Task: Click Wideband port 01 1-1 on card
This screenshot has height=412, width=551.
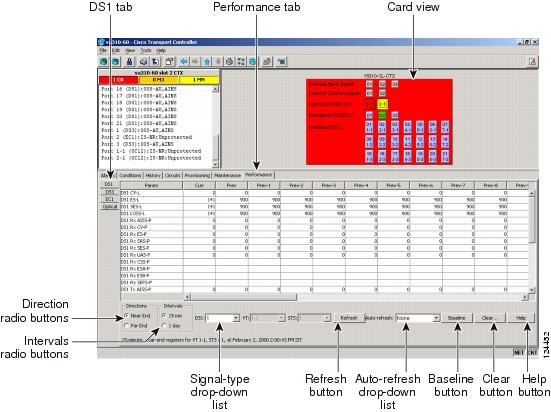Action: (369, 127)
